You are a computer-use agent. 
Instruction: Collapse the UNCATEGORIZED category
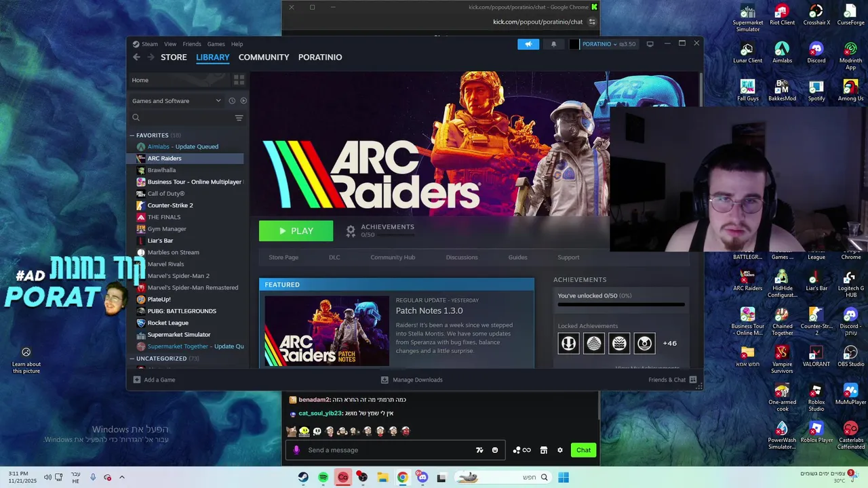(132, 359)
